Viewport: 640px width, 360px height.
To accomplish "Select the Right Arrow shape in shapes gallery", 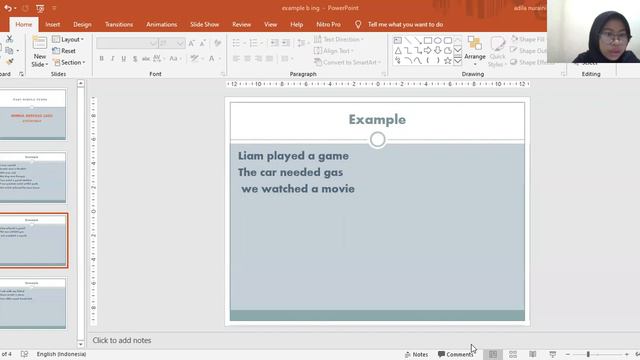I will coord(427,50).
